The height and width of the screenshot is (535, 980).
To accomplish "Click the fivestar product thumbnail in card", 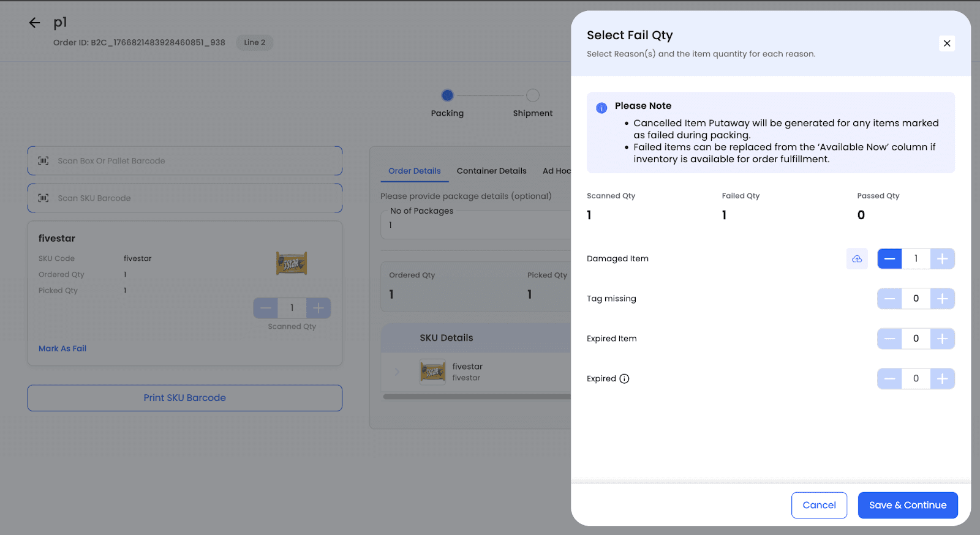I will coord(292,263).
